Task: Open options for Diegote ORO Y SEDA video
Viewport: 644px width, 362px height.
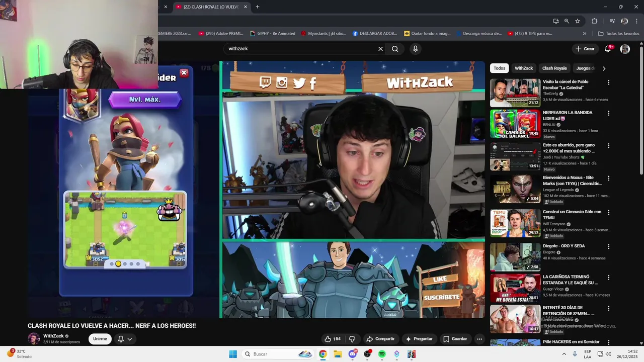Action: point(608,247)
